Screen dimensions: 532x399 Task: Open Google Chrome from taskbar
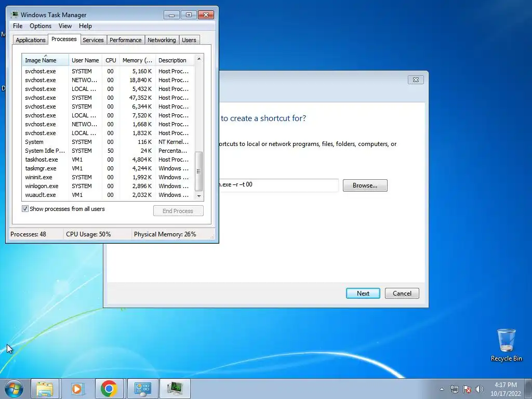point(109,389)
